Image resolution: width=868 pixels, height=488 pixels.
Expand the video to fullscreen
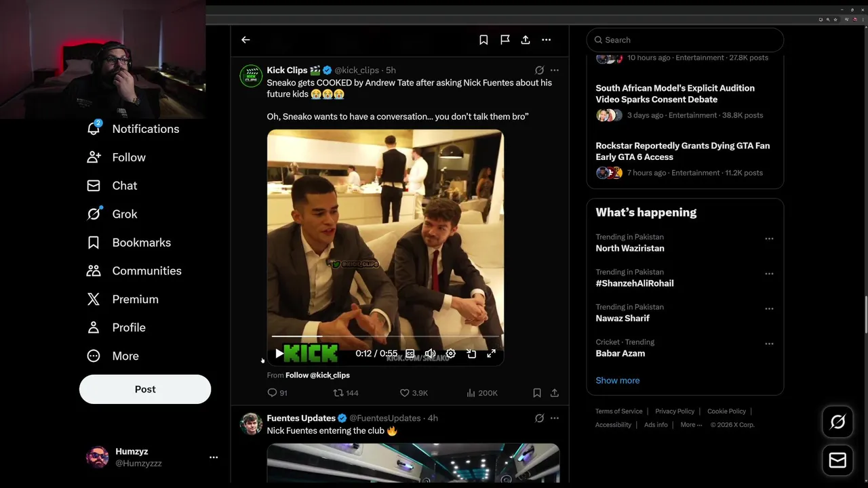(492, 353)
